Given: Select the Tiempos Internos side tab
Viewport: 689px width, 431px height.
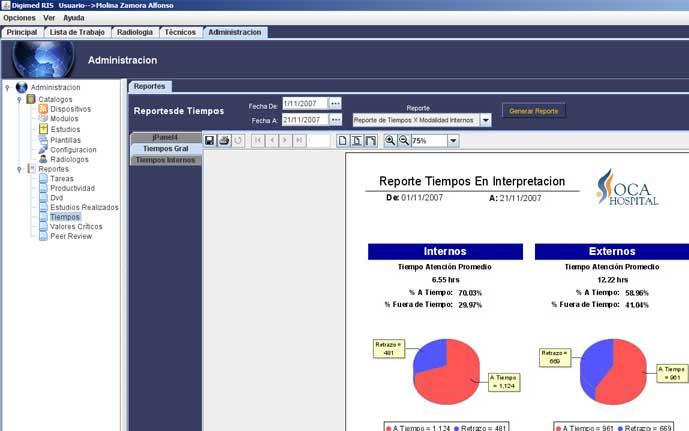Looking at the screenshot, I should [165, 160].
